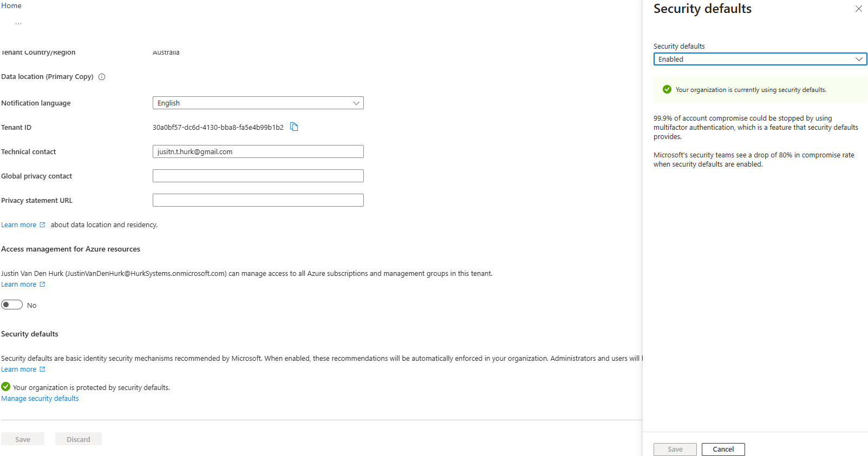Click the 80% compromise rate paragraph

click(754, 160)
